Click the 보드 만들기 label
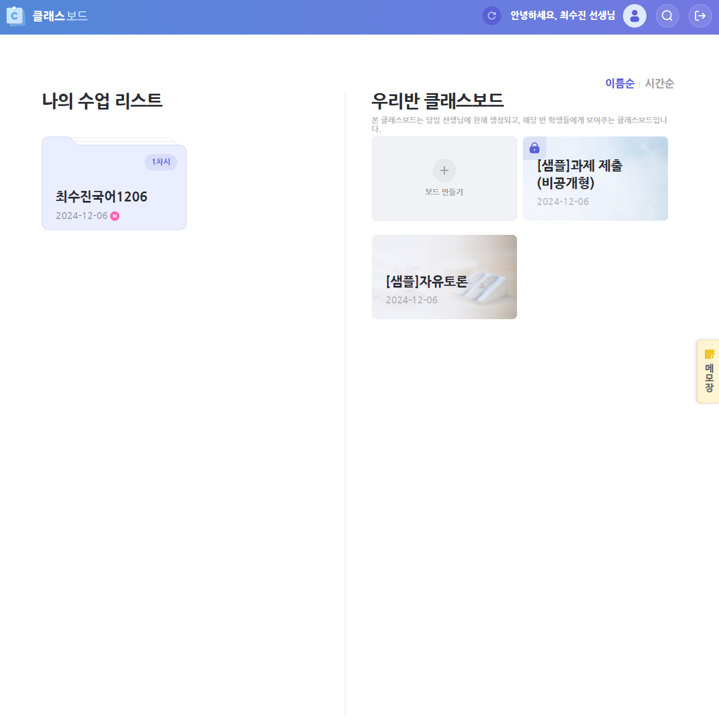Viewport: 719px width, 728px height. click(444, 192)
